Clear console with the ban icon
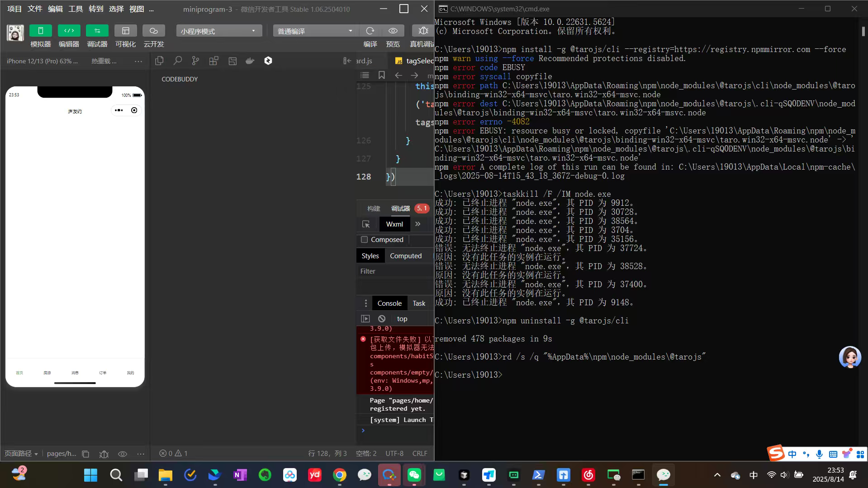868x488 pixels. (x=382, y=319)
